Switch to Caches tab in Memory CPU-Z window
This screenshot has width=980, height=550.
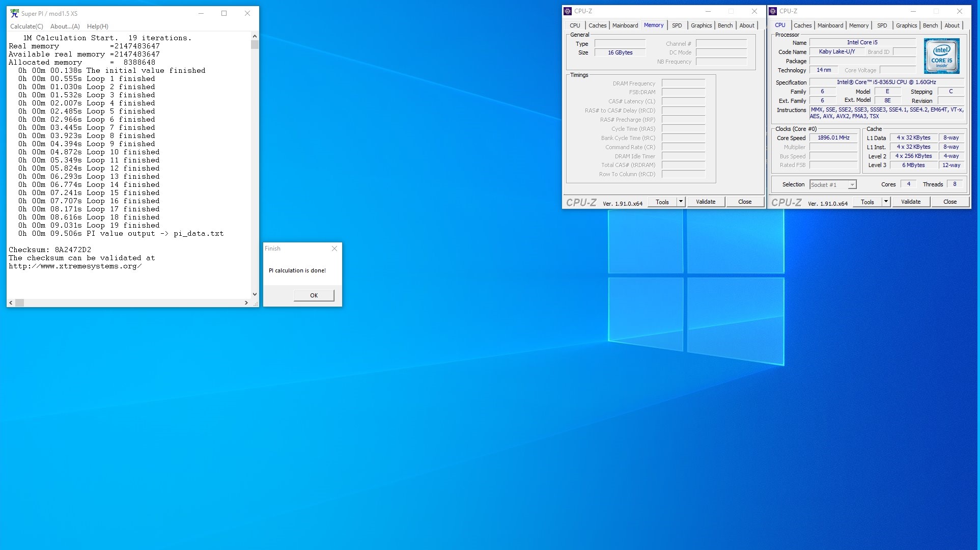(597, 25)
